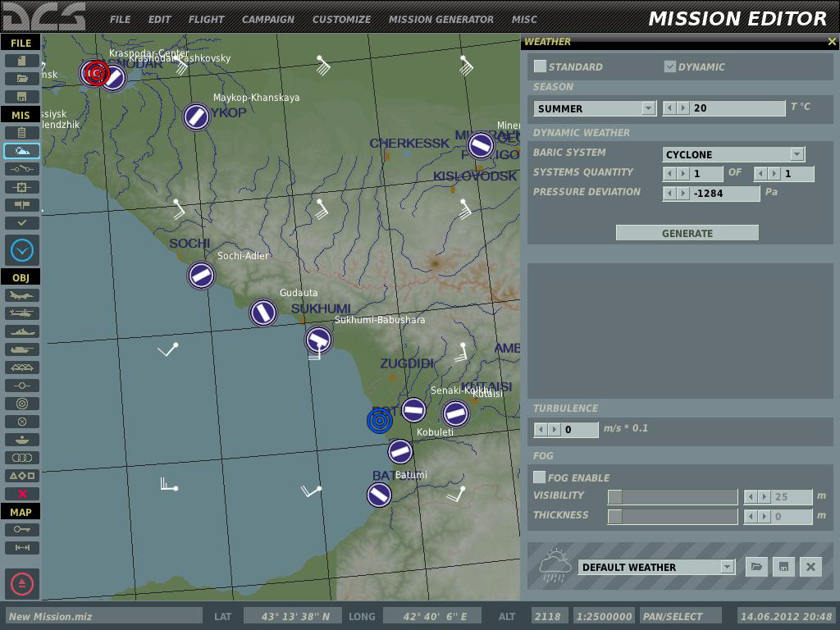Open the Customize menu

pyautogui.click(x=342, y=20)
